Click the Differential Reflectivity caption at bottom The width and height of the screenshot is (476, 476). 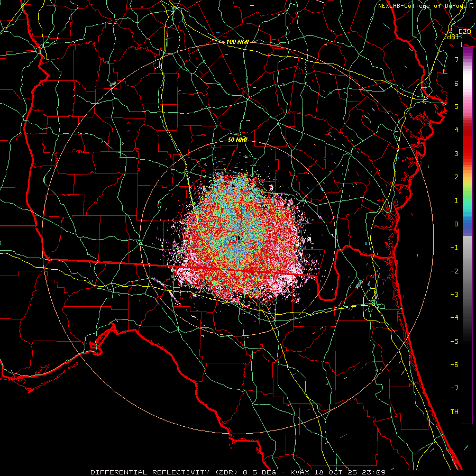point(238,472)
